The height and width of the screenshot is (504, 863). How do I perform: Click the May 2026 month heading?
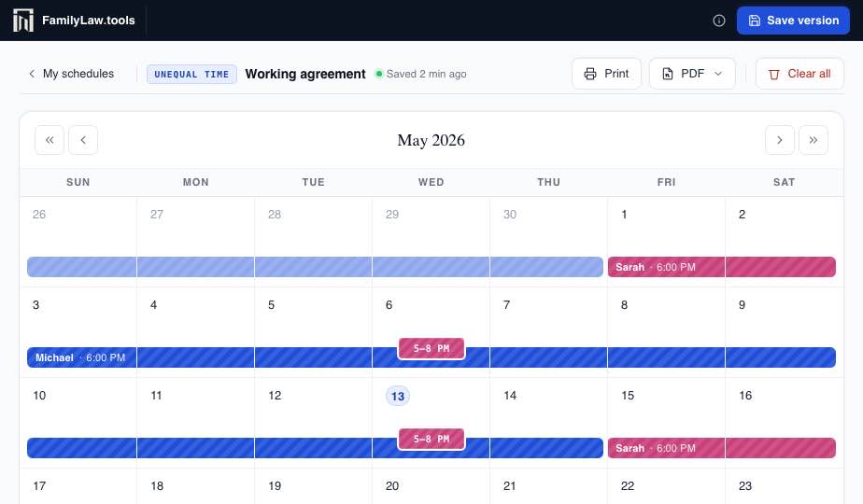pyautogui.click(x=431, y=140)
